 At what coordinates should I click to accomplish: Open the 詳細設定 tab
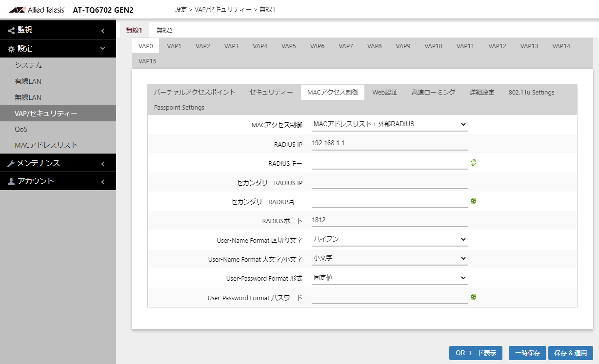tap(482, 92)
